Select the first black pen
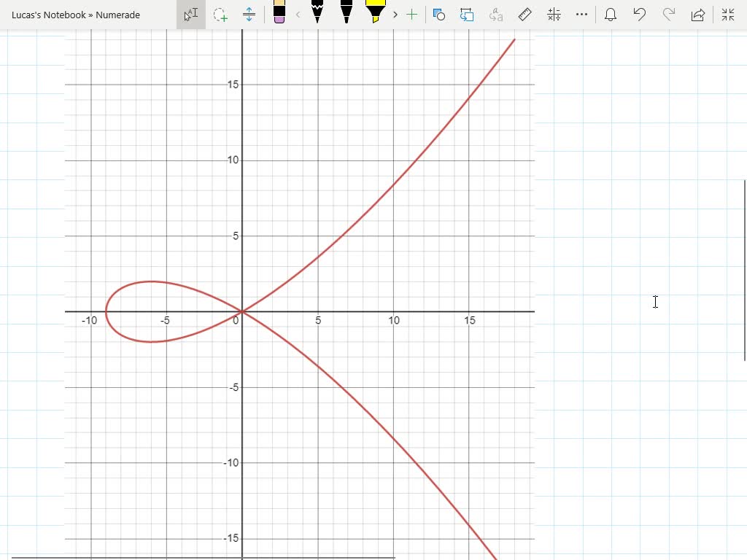Viewport: 747px width, 560px height. coord(317,15)
